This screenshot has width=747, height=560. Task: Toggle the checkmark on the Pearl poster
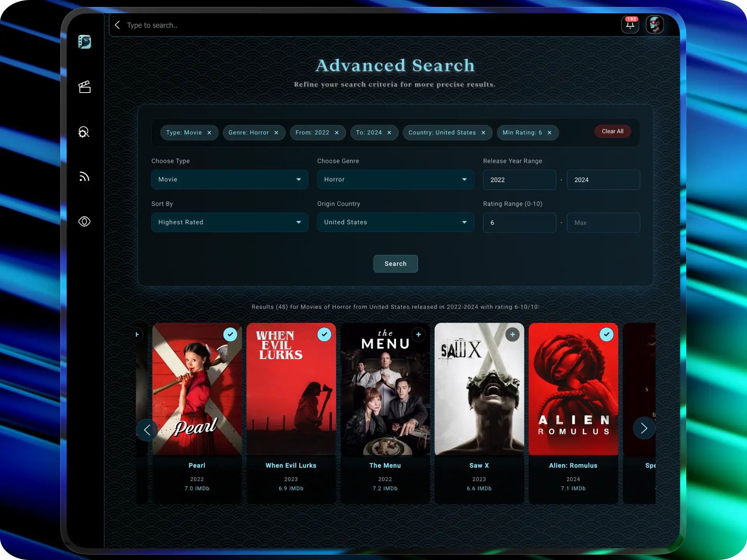(x=230, y=334)
